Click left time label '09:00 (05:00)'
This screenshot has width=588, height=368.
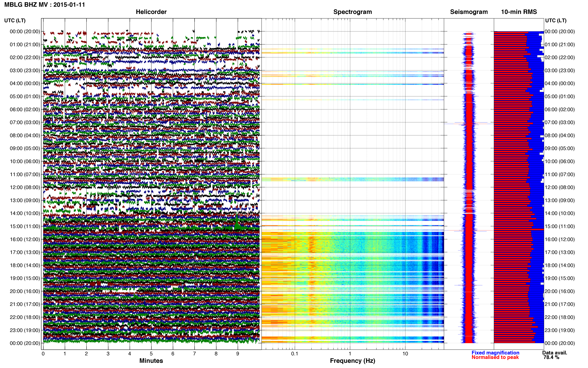click(x=25, y=148)
